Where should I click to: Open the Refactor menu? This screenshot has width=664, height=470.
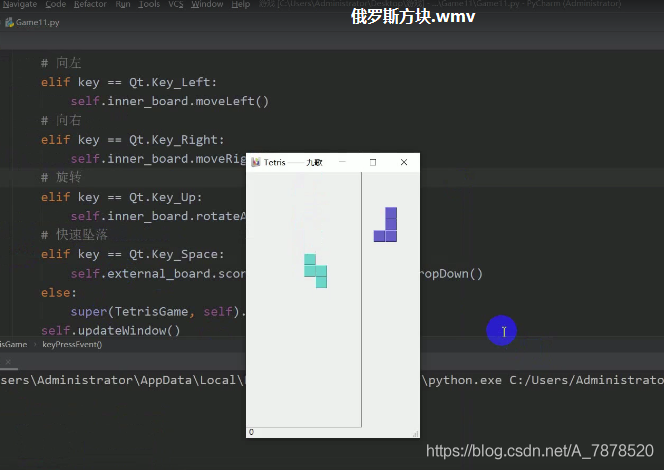point(90,4)
